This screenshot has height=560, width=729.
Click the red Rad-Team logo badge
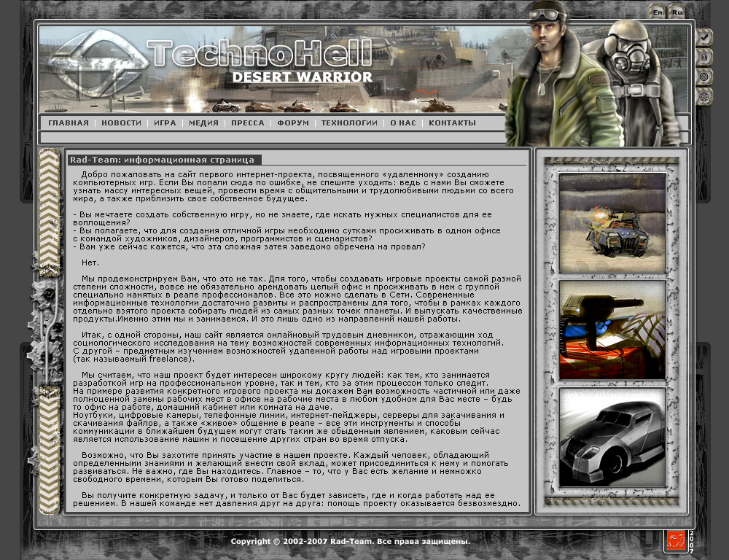(676, 540)
